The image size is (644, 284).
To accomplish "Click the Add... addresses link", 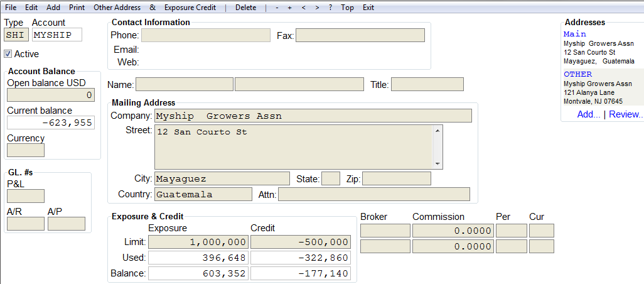I will pos(589,114).
